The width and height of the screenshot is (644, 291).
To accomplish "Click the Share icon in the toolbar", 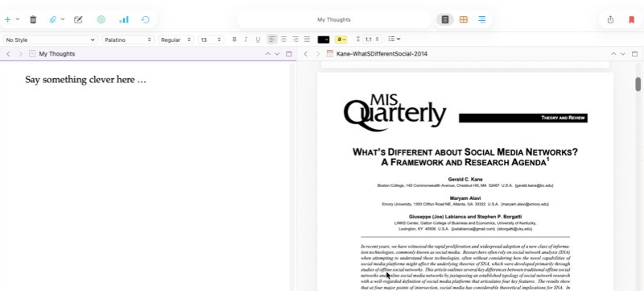I will click(x=610, y=19).
